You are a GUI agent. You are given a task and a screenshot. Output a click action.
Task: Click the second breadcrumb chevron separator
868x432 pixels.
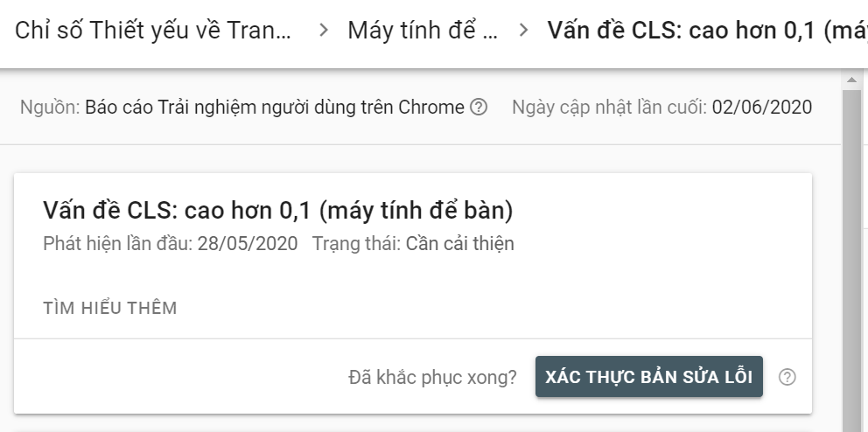point(523,30)
